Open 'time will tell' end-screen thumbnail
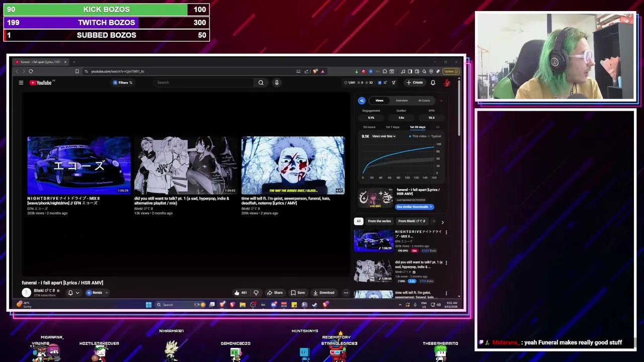This screenshot has height=362, width=644. click(293, 165)
